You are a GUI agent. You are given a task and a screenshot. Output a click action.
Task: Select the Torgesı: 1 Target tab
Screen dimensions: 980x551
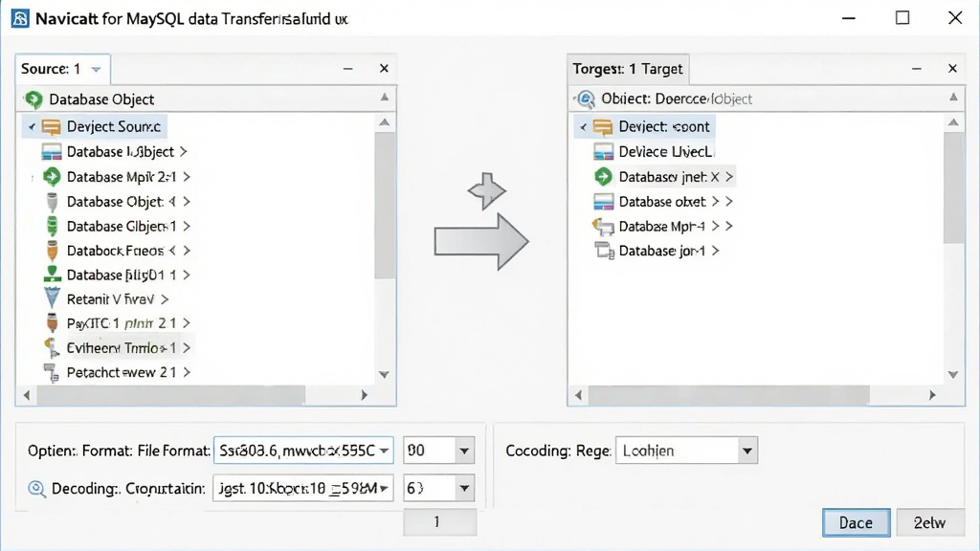click(x=628, y=69)
